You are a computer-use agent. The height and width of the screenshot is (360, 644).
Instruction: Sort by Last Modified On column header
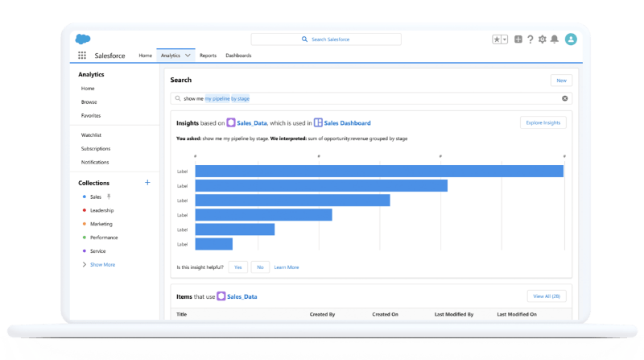point(517,314)
